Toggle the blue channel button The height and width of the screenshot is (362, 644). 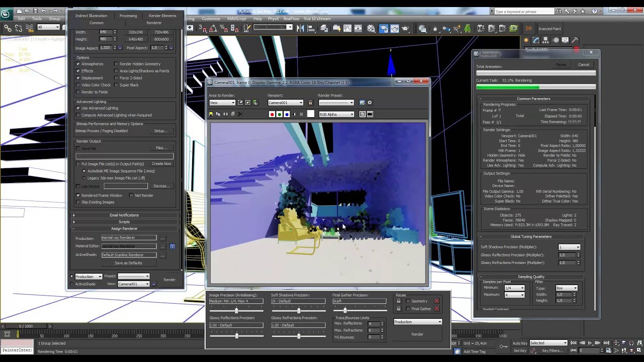[287, 114]
